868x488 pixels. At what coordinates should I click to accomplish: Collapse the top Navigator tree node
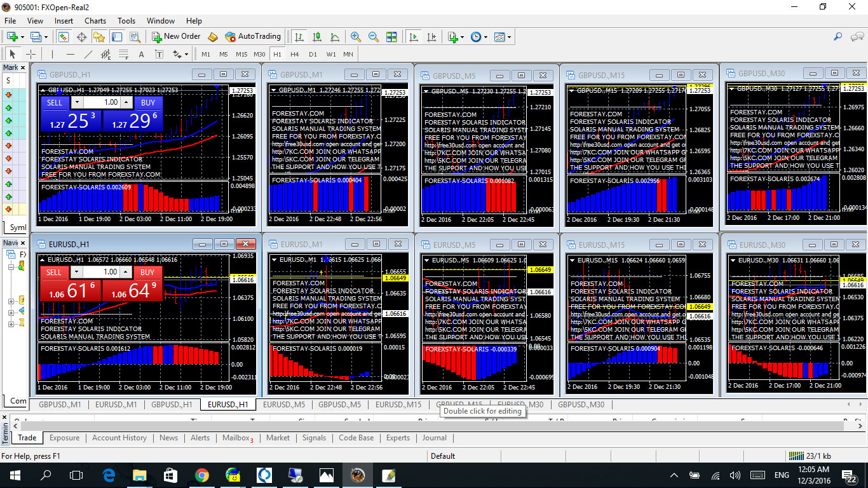[11, 267]
